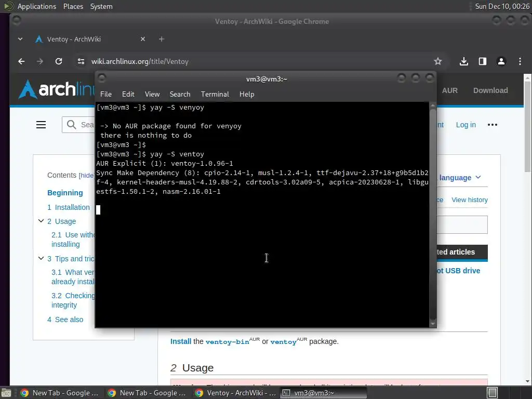This screenshot has height=399, width=532.
Task: Click Log in link on ArchWiki
Action: pos(466,125)
